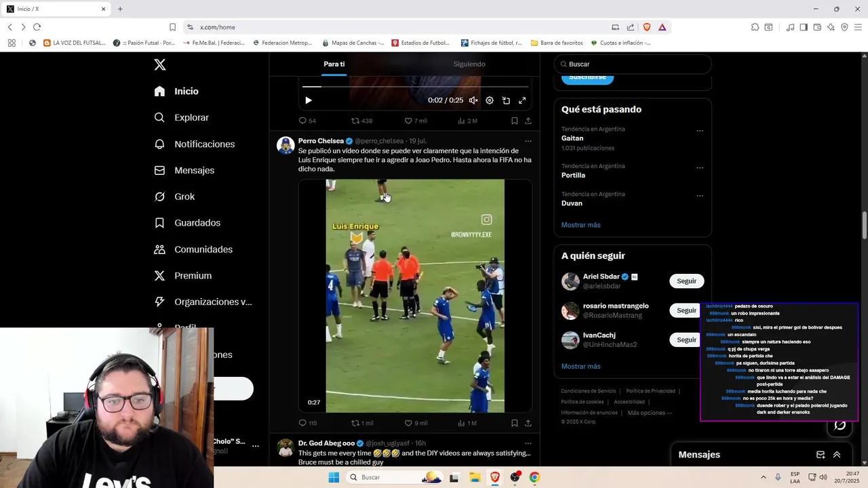Follow IvanCachj
Image resolution: width=868 pixels, height=488 pixels.
tap(686, 340)
